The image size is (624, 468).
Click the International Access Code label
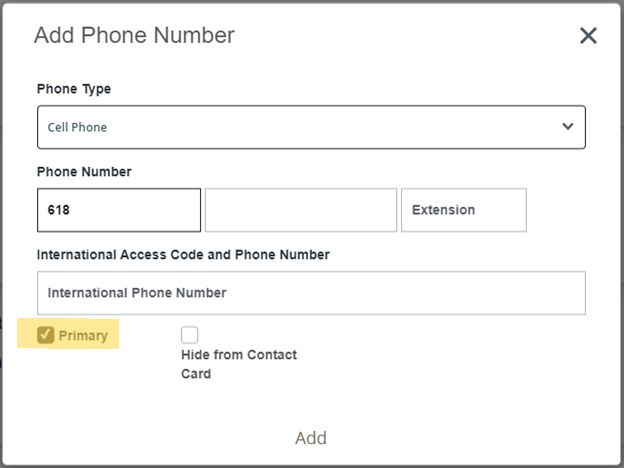[183, 255]
